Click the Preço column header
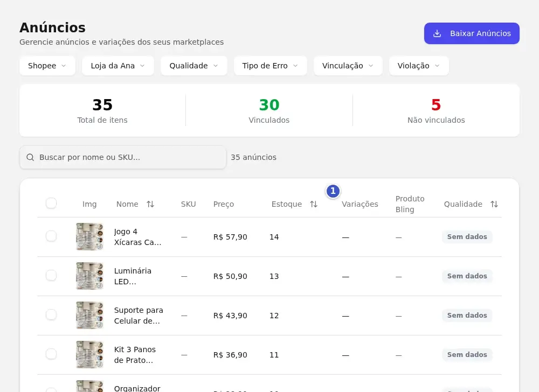 click(224, 204)
